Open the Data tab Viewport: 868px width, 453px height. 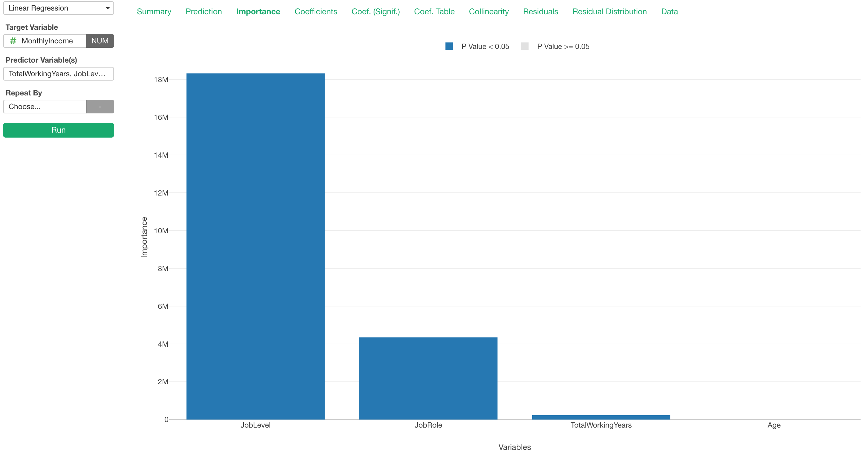point(669,11)
